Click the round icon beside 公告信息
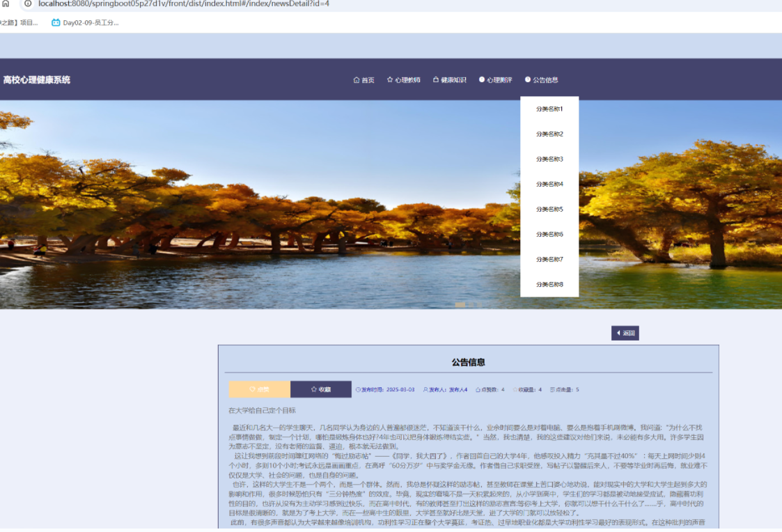Image resolution: width=782 pixels, height=532 pixels. click(x=528, y=80)
